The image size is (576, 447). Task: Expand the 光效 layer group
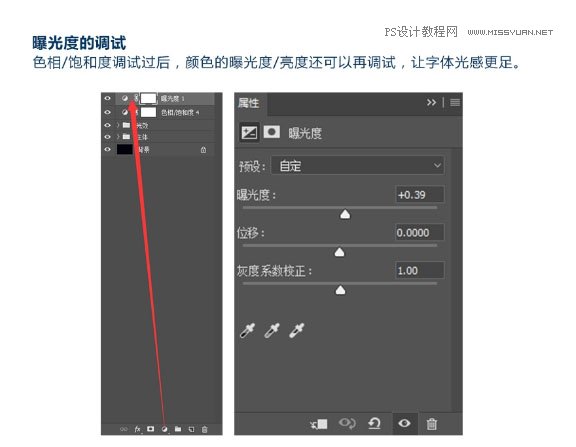coord(118,125)
